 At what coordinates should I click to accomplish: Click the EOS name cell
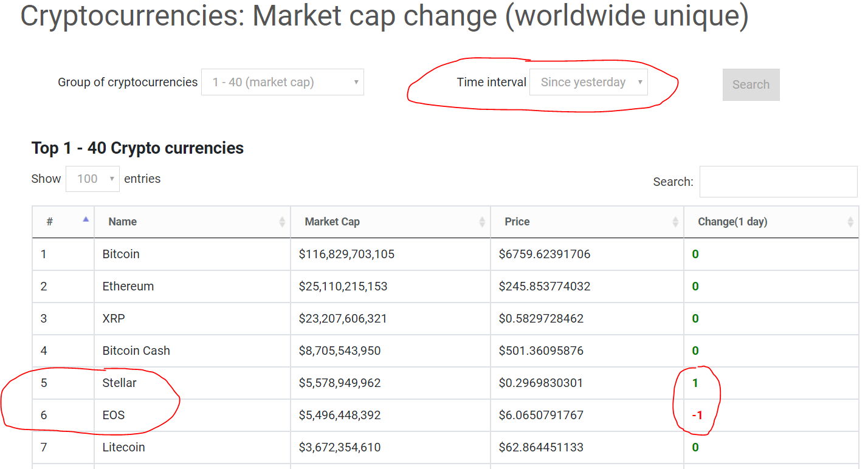(x=114, y=415)
